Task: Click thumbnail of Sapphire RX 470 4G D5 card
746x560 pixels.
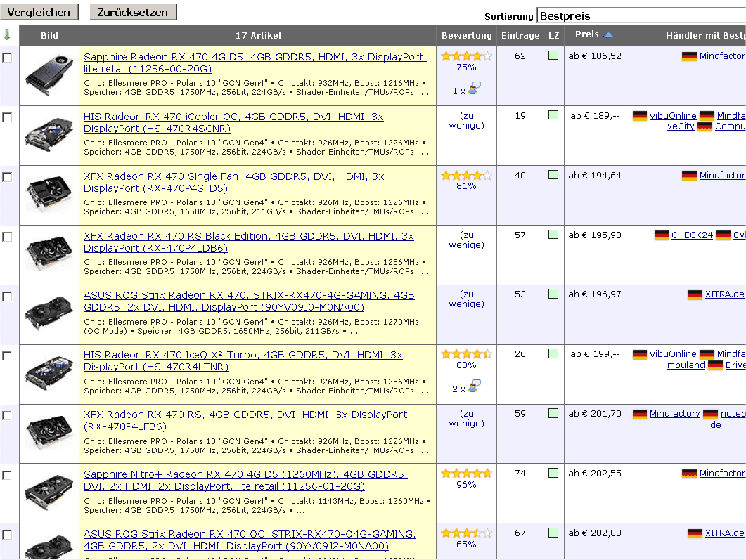Action: (49, 75)
